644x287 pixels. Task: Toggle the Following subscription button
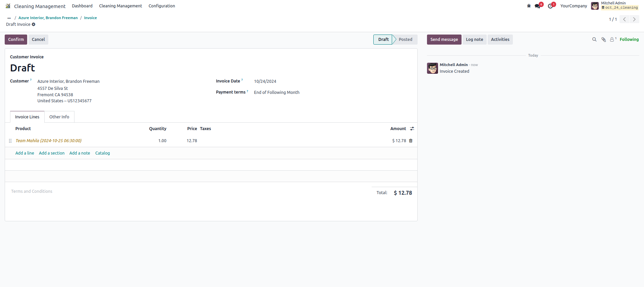pyautogui.click(x=629, y=40)
